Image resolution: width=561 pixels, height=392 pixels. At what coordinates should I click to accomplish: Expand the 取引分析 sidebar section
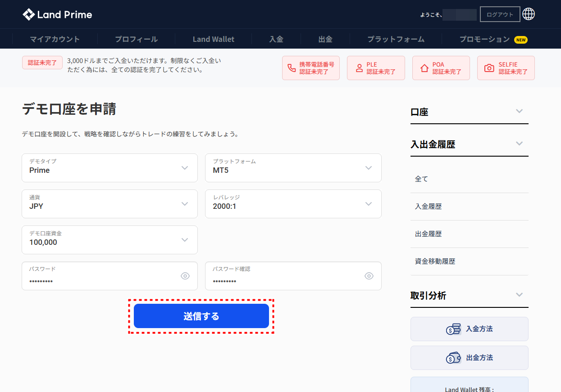[469, 295]
